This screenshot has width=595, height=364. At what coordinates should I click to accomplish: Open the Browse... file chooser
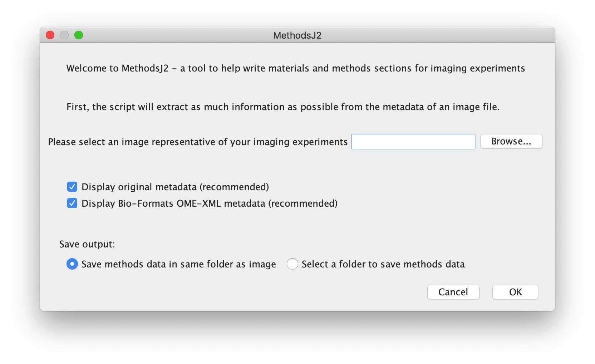[x=511, y=141]
